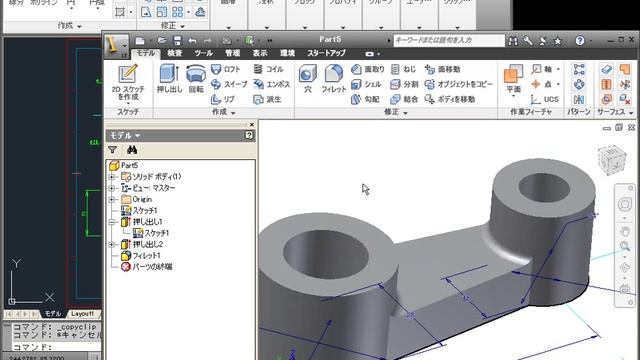
Task: Choose the Sweep (スイープ) tool
Action: pos(229,84)
